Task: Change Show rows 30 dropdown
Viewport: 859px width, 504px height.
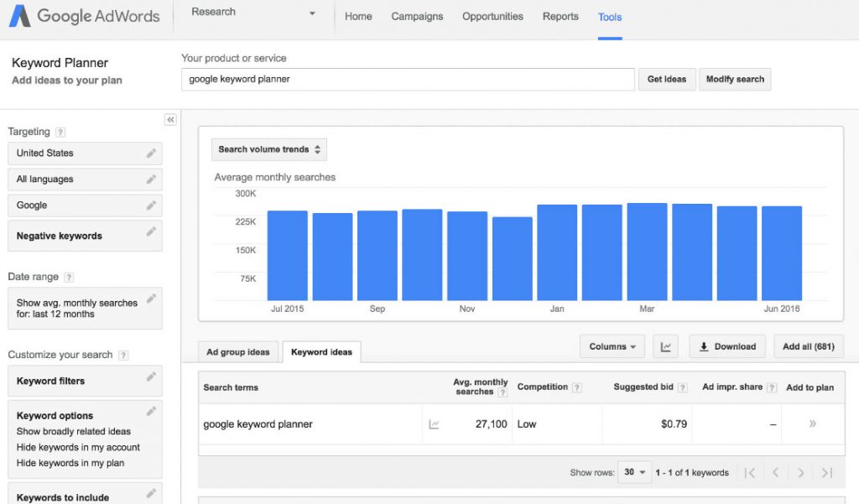Action: click(634, 472)
